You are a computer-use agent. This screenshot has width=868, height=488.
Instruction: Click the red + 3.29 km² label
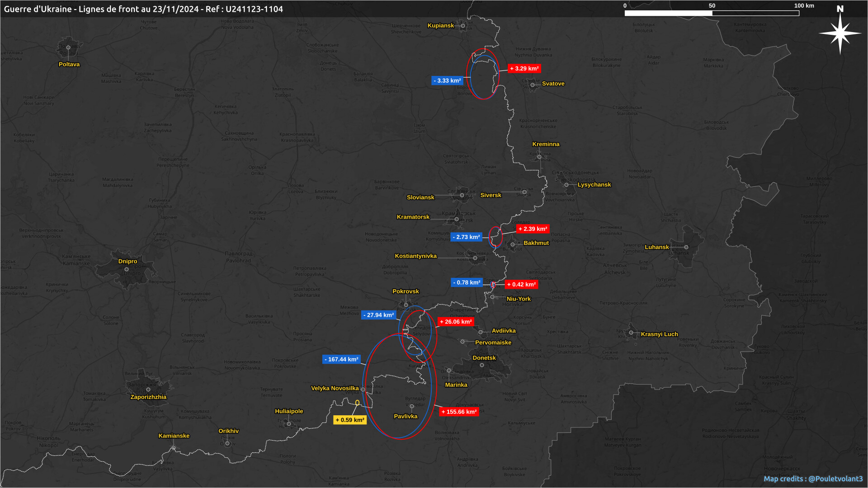click(524, 69)
